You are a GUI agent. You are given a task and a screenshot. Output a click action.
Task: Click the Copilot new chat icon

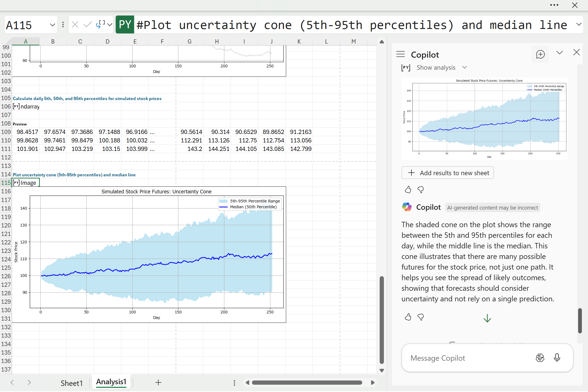click(540, 54)
